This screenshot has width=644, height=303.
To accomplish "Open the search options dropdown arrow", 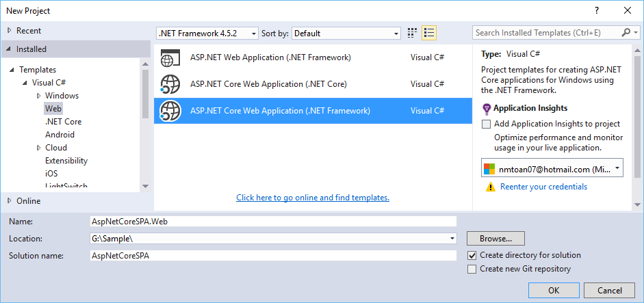I will 636,33.
